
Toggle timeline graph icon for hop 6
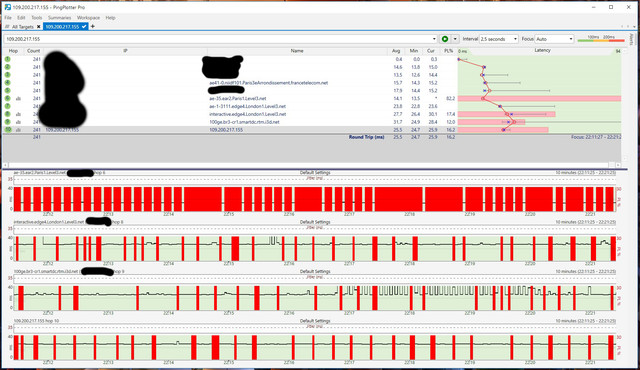click(x=18, y=99)
